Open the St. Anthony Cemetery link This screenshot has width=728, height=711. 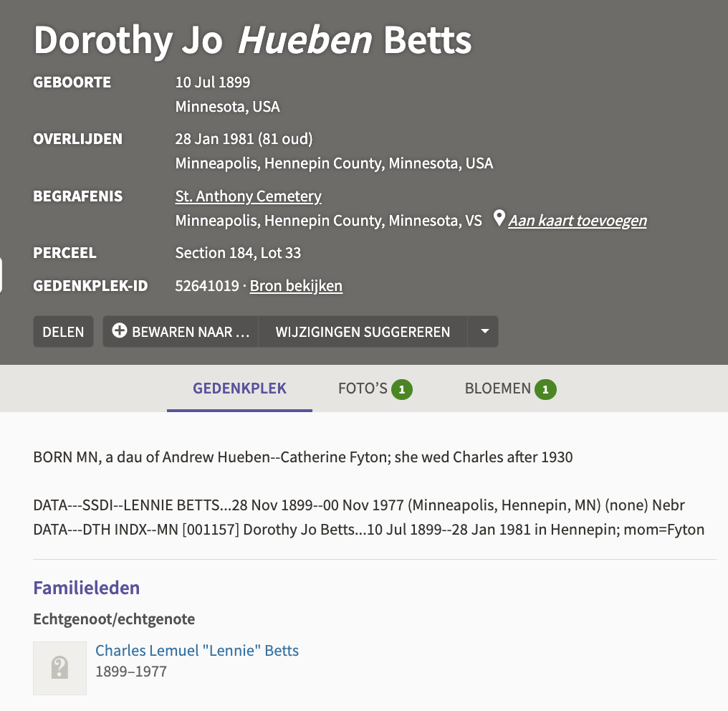tap(248, 196)
